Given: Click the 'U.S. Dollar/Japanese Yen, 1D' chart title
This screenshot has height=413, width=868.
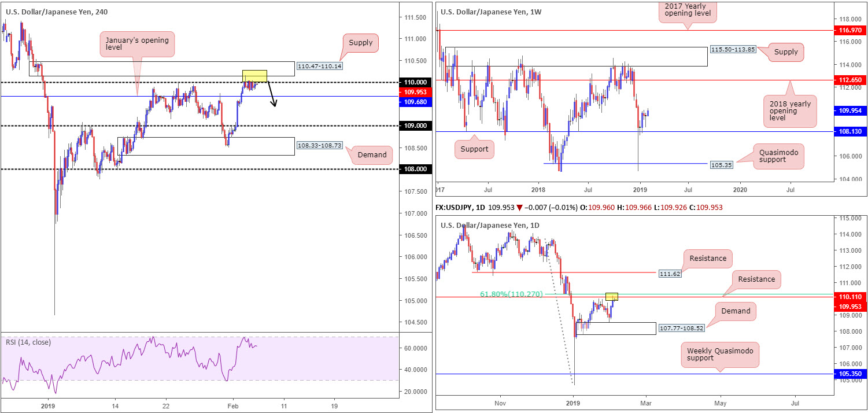Looking at the screenshot, I should tap(491, 225).
